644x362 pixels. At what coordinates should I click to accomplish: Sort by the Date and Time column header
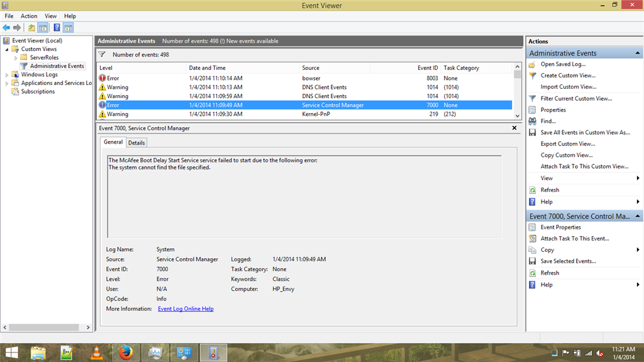242,68
